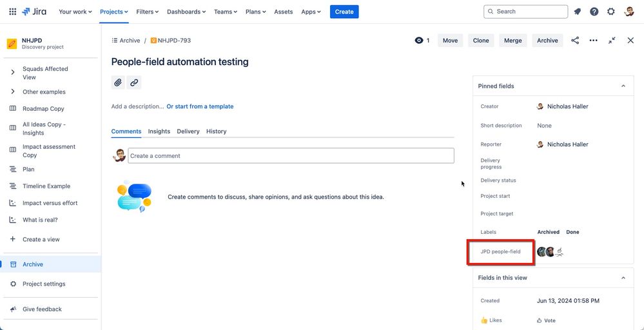Image resolution: width=644 pixels, height=330 pixels.
Task: Open the Projects dropdown
Action: point(114,12)
